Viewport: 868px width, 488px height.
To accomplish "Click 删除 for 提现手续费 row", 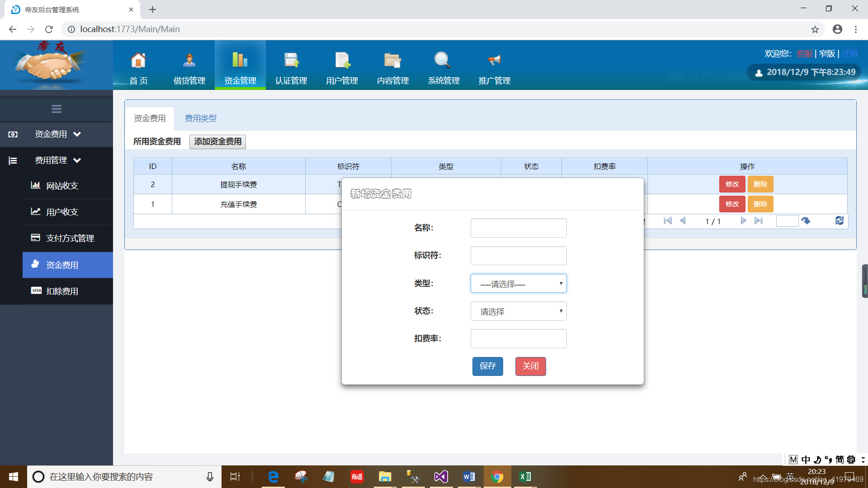I will 760,184.
